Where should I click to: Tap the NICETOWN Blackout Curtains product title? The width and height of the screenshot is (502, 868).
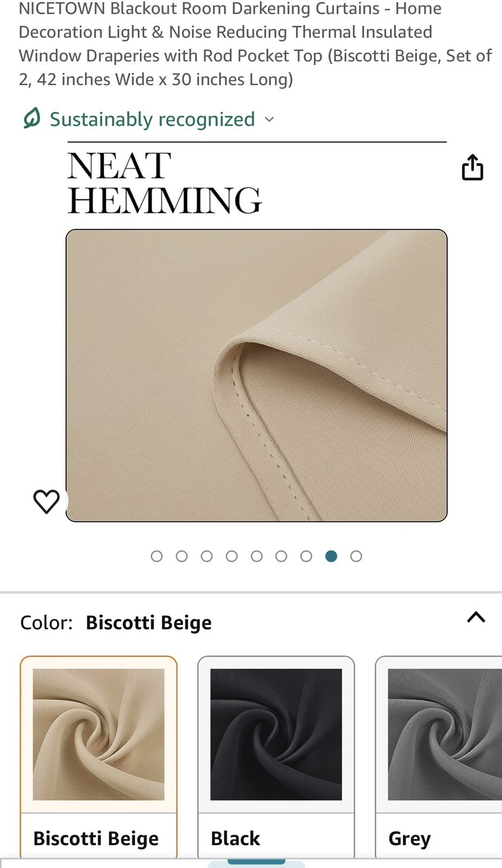tap(255, 44)
